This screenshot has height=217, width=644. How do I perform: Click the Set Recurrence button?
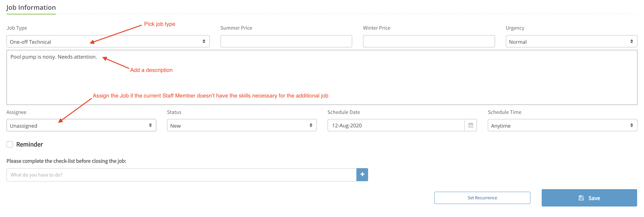pyautogui.click(x=482, y=198)
